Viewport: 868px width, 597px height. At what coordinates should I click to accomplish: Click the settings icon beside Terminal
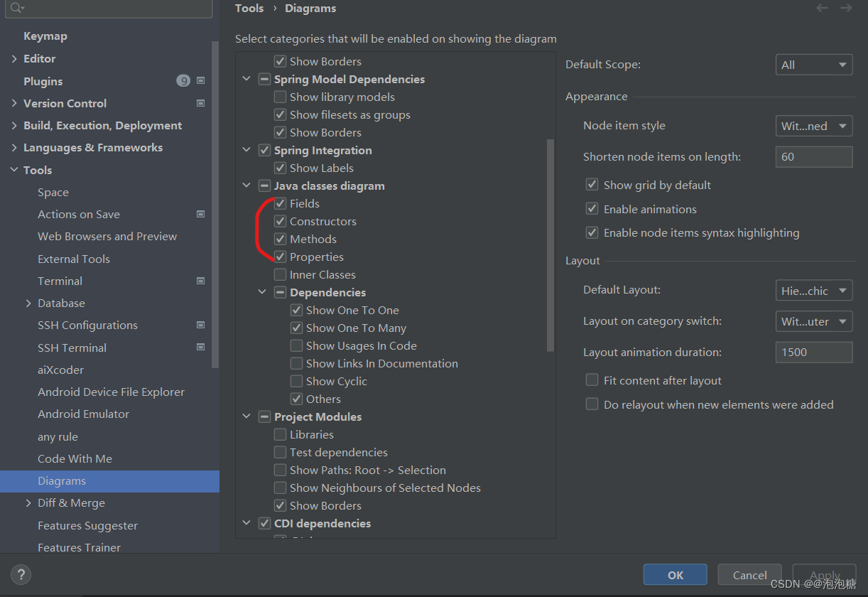point(201,281)
